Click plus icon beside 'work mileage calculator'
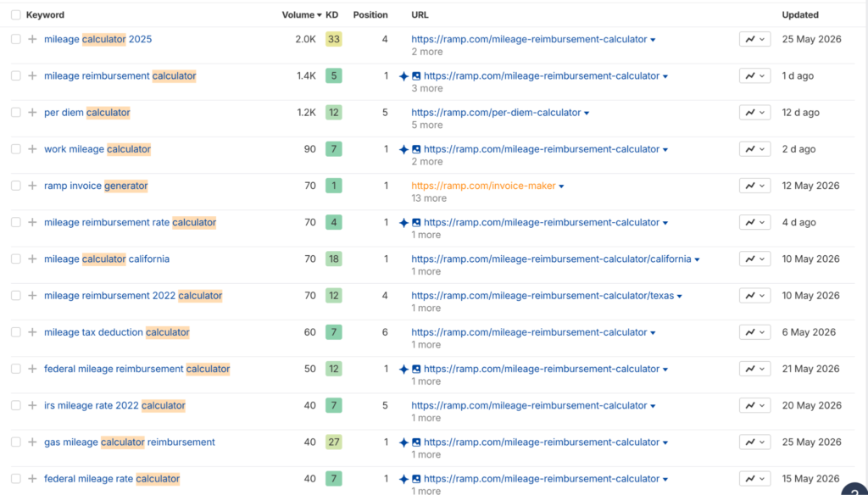The image size is (868, 495). point(32,149)
